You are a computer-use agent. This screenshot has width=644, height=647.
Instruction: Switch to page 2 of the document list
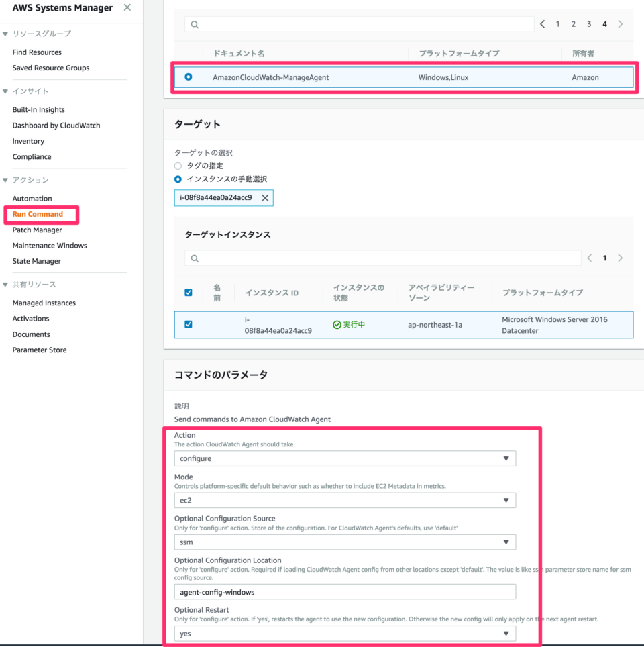573,23
